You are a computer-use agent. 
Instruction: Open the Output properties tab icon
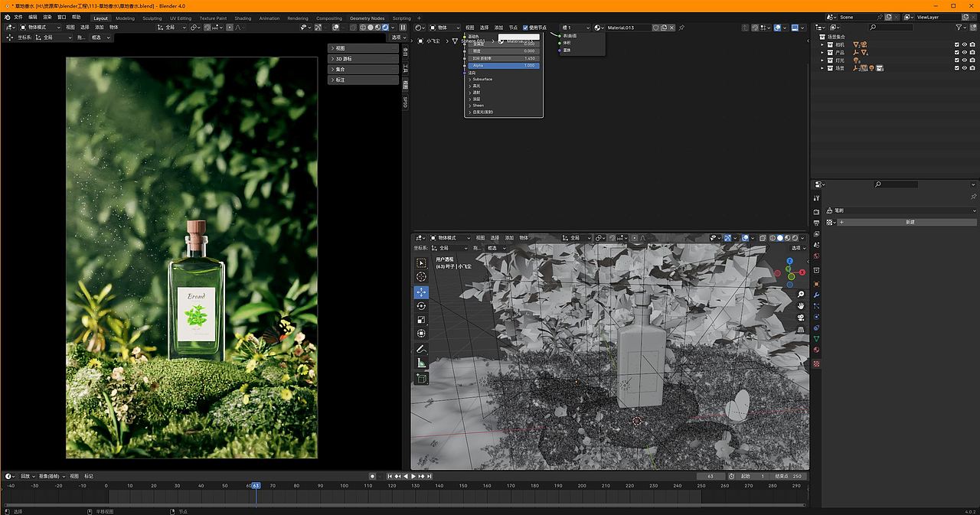tap(817, 223)
